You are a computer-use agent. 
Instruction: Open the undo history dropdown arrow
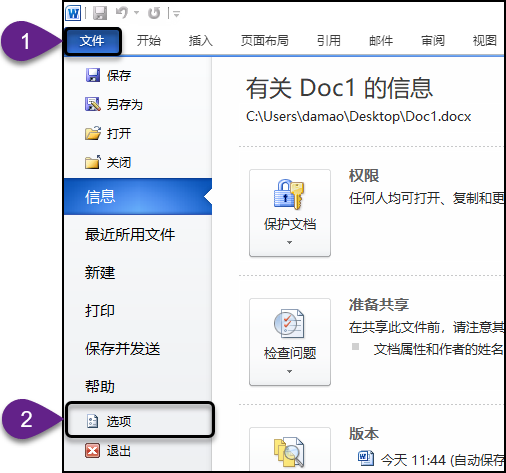pos(136,13)
